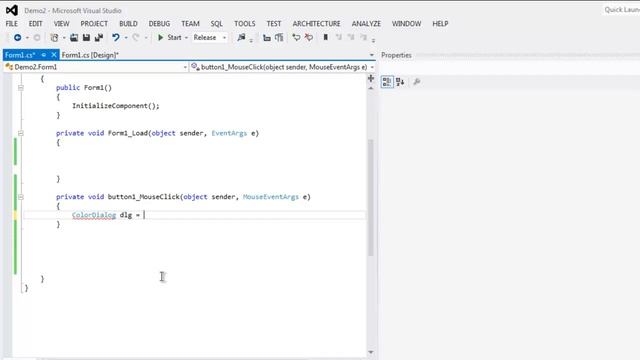Click the editor vertical scrollbar thumb
Image resolution: width=640 pixels, height=360 pixels.
pyautogui.click(x=371, y=198)
